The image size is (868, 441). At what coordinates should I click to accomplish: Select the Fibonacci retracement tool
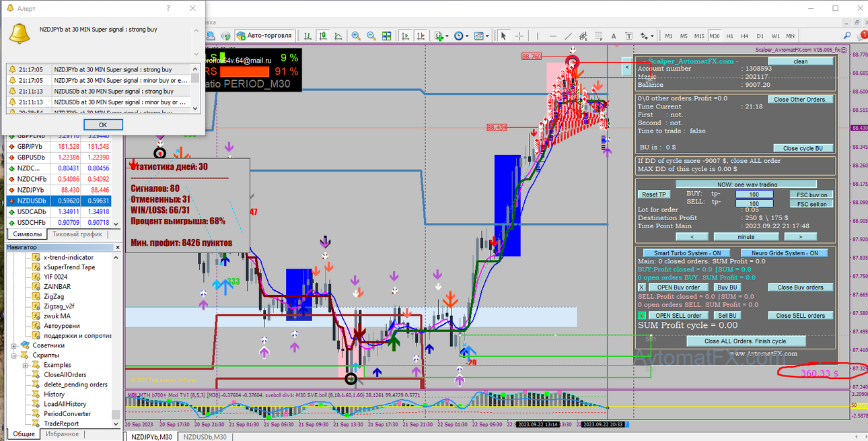[599, 36]
